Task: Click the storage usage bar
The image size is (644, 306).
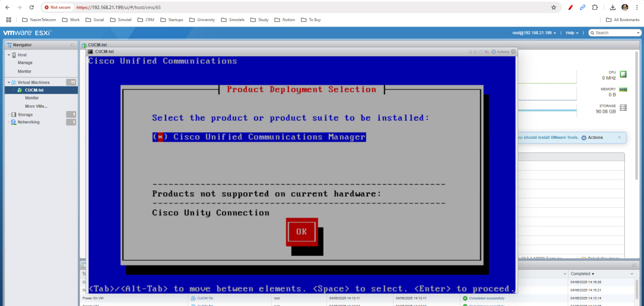Action: (547, 110)
